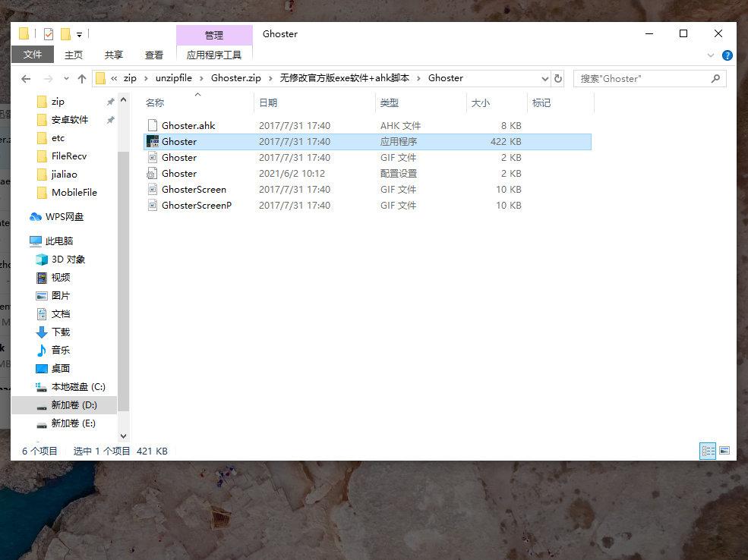Expand chevron after unzipfile in breadcrumb
The width and height of the screenshot is (748, 560).
point(201,79)
